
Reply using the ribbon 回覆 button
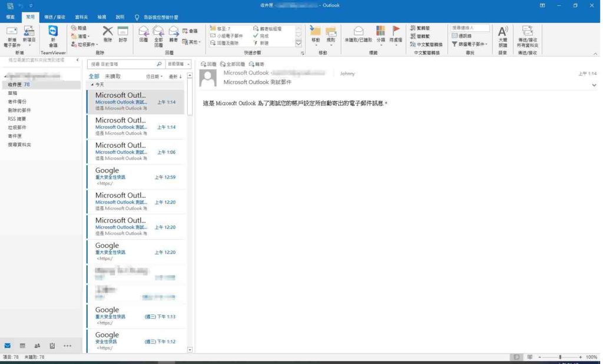pos(144,34)
